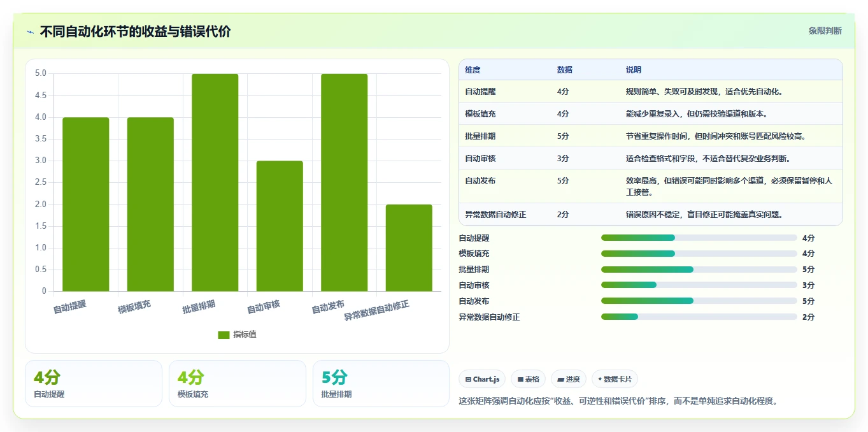The width and height of the screenshot is (868, 432).
Task: Click the 自动发布 progress bar
Action: (x=699, y=301)
